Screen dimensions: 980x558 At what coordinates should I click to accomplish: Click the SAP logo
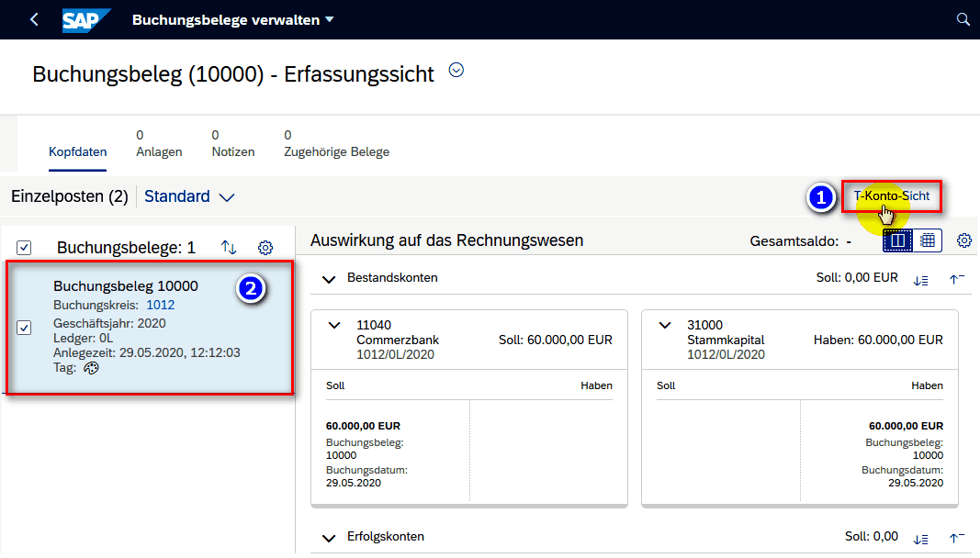click(86, 19)
